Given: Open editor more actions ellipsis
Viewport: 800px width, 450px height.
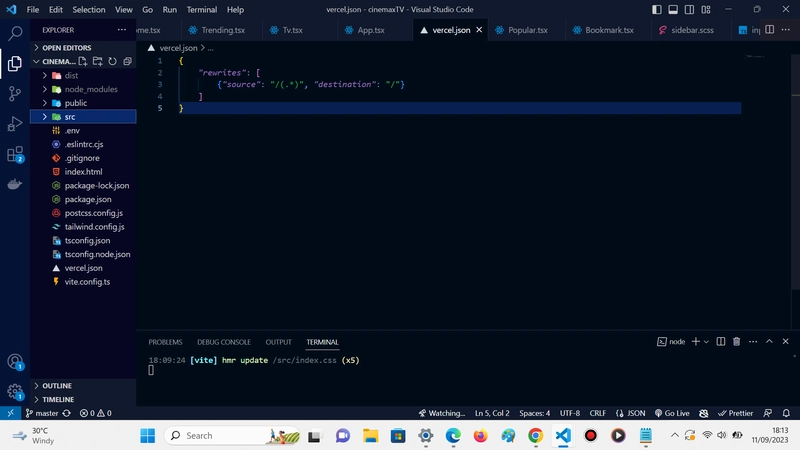Looking at the screenshot, I should [x=786, y=30].
